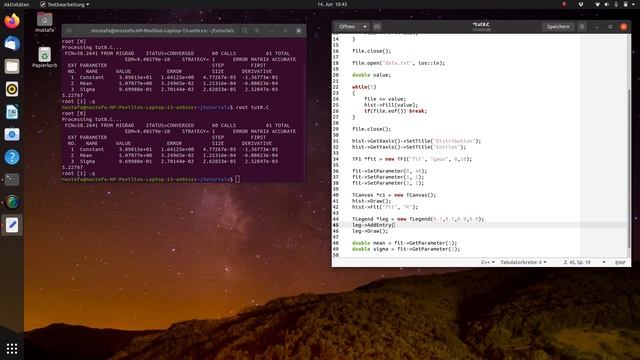Maximize the text editor window

(610, 27)
